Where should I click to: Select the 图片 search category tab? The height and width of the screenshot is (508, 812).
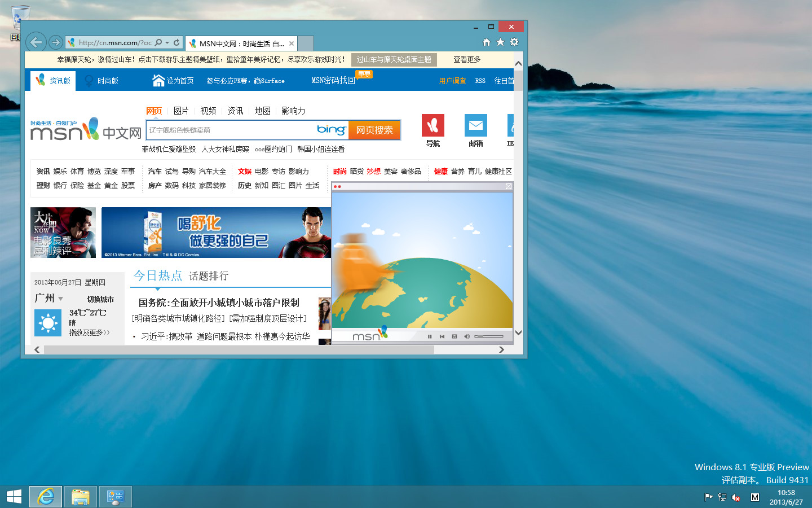pyautogui.click(x=181, y=111)
